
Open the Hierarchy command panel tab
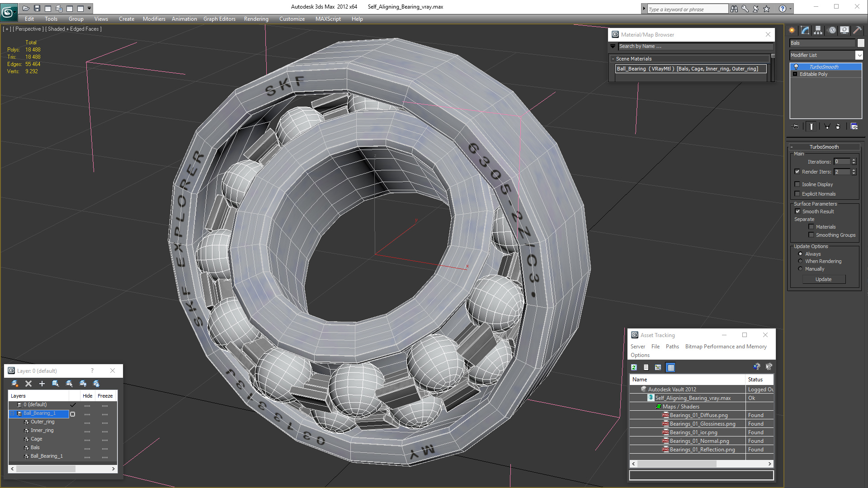point(818,30)
